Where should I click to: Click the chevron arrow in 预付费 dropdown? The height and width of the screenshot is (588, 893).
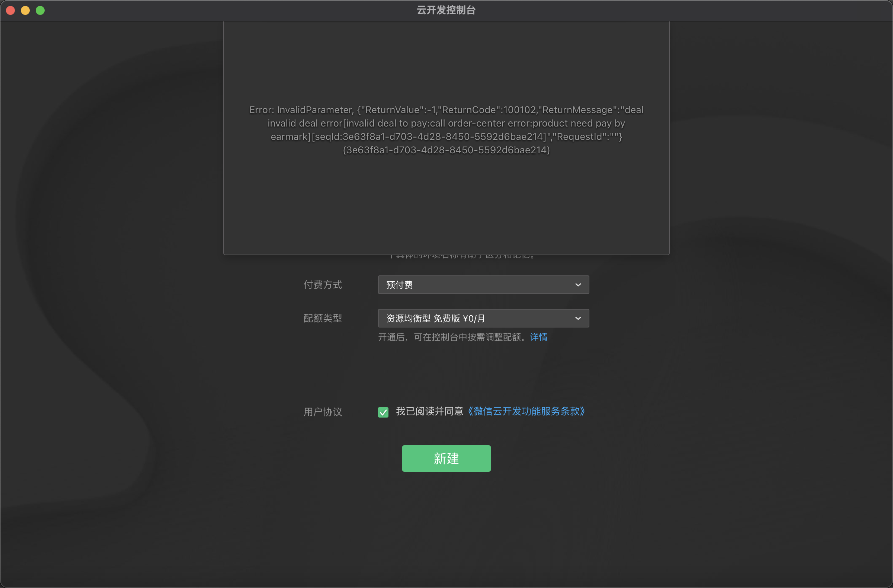click(x=578, y=285)
